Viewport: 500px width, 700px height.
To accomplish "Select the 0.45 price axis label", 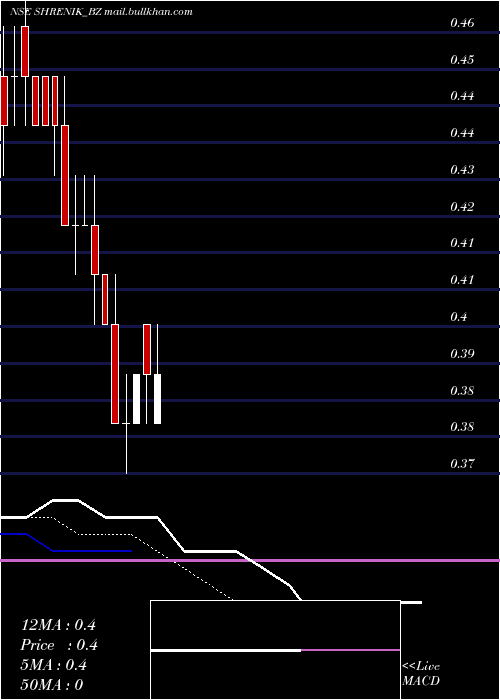I will (x=462, y=60).
